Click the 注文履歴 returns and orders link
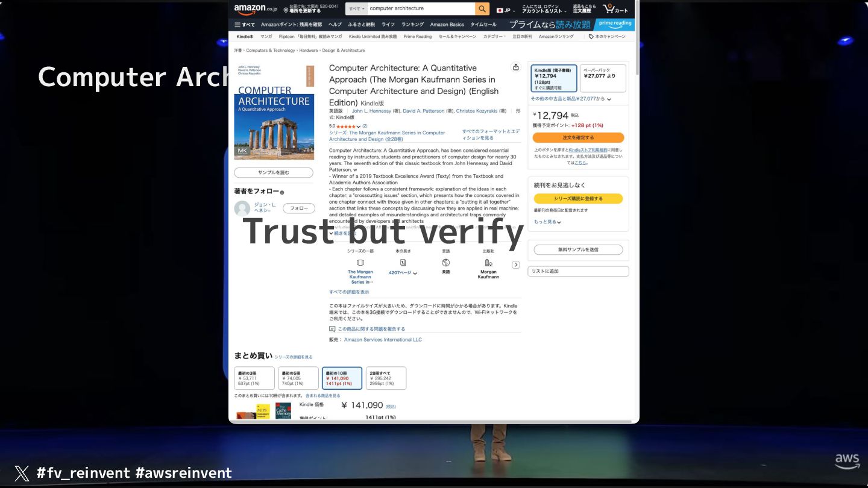Screen dimensions: 868x488 [x=584, y=9]
